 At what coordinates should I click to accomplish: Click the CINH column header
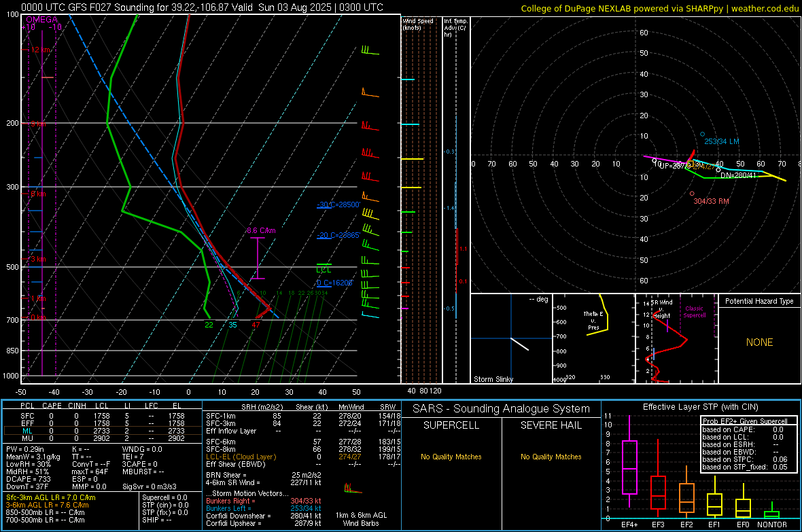(77, 406)
